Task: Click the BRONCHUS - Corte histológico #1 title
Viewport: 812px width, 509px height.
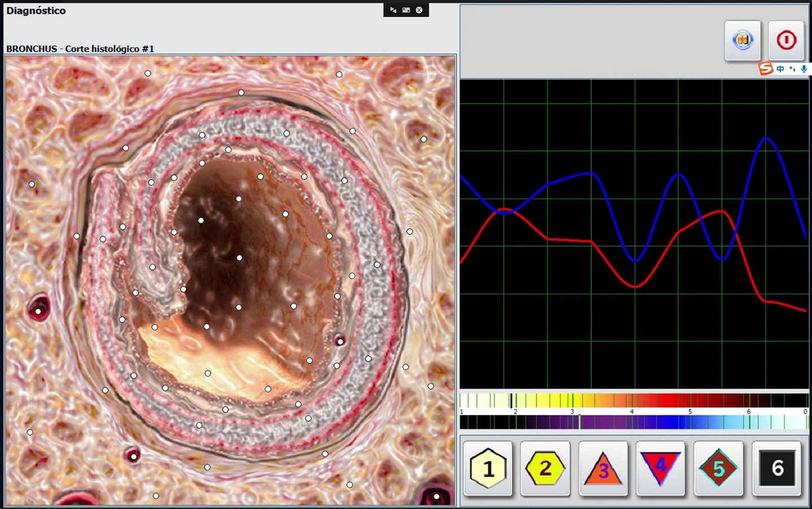Action: click(x=80, y=49)
